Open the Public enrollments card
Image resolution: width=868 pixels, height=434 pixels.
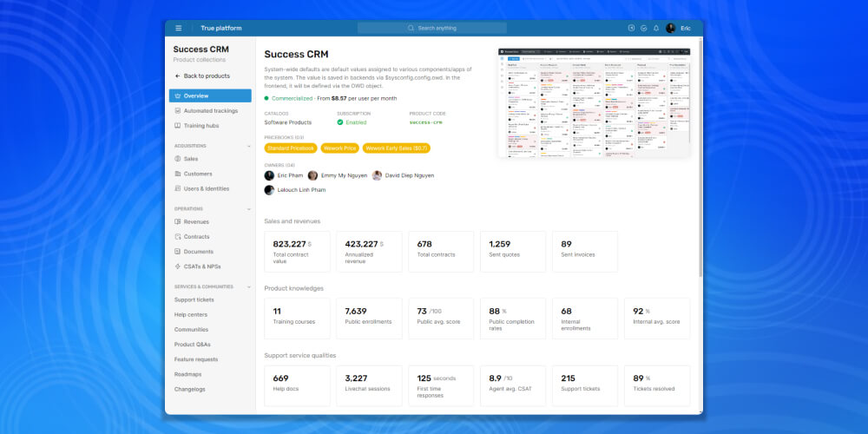point(369,319)
